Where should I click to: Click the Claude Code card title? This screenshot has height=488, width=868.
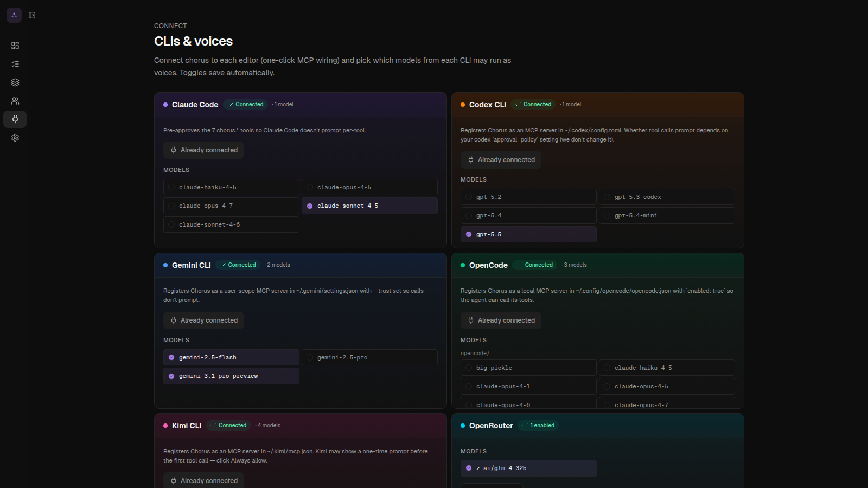tap(195, 105)
